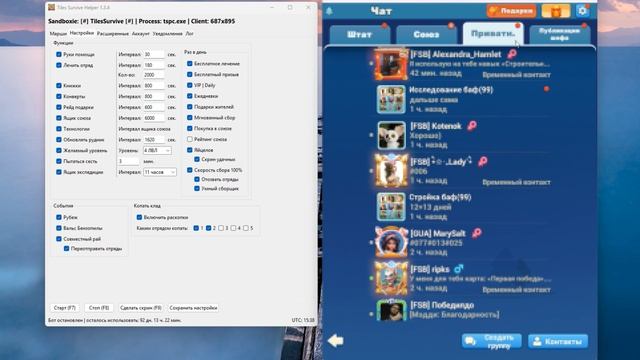
Task: Click the red unread dot on the Исследование баф row
Action: point(546,89)
